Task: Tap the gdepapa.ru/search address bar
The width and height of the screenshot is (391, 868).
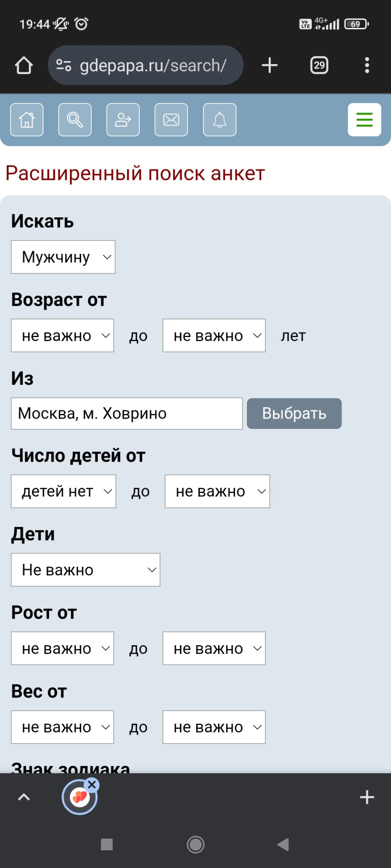Action: click(152, 65)
